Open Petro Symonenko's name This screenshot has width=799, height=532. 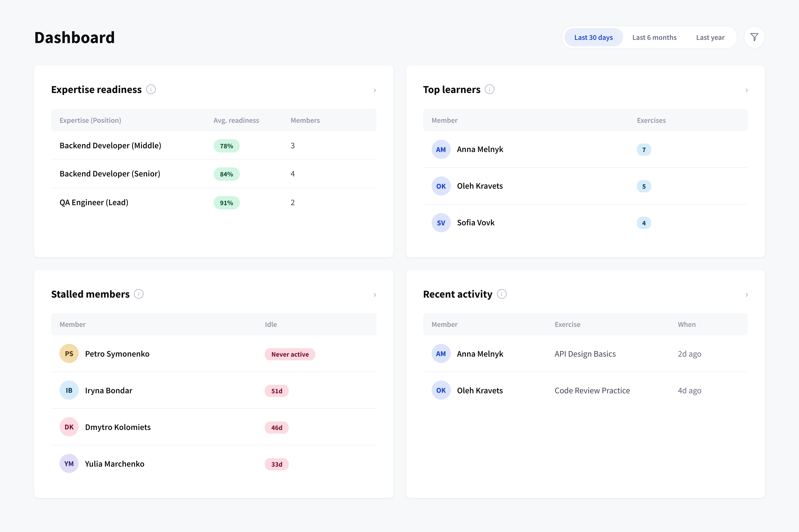coord(117,354)
